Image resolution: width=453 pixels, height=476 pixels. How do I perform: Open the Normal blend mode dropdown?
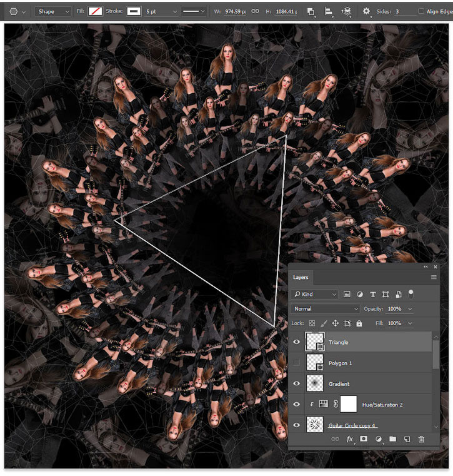coord(325,309)
